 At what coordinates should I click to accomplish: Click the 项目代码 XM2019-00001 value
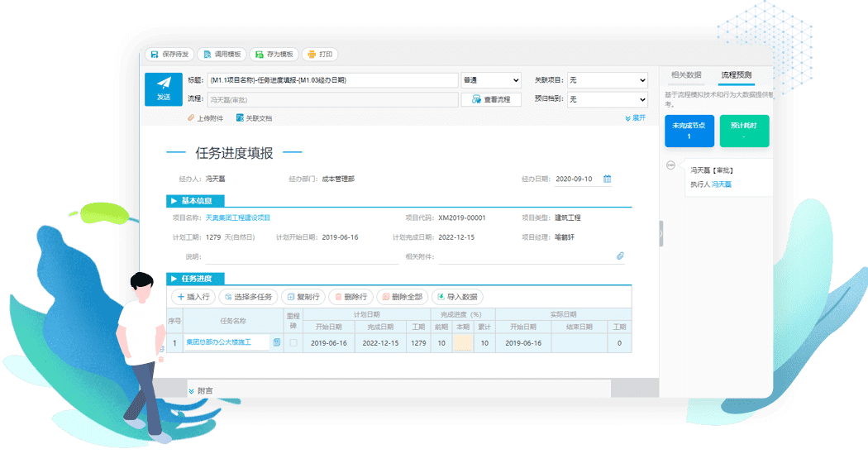click(x=461, y=218)
